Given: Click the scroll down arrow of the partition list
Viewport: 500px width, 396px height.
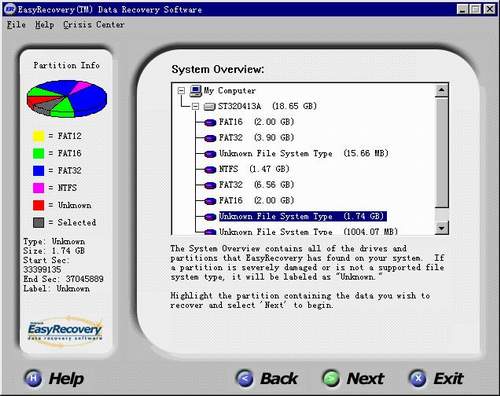Looking at the screenshot, I should pos(442,228).
